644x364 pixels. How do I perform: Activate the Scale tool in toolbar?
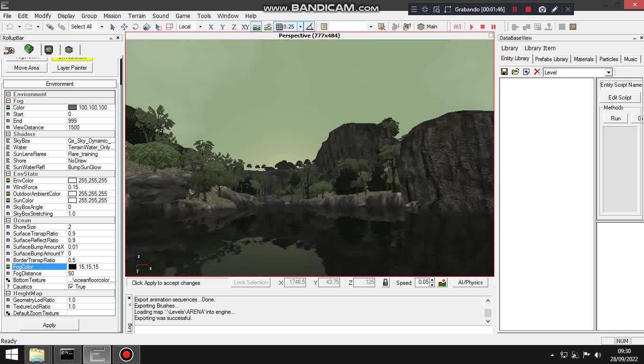[147, 27]
